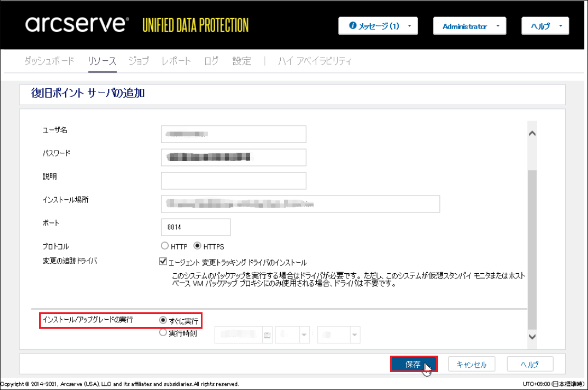Go to the ログ tab
This screenshot has height=390, width=588.
[211, 61]
